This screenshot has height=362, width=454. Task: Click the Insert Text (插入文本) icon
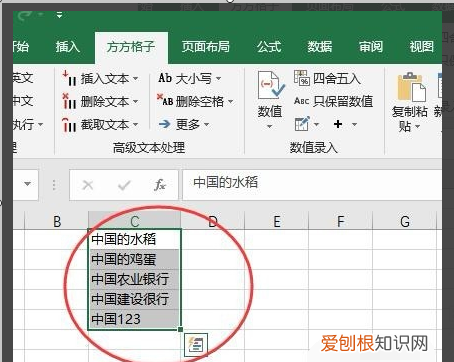pyautogui.click(x=69, y=79)
